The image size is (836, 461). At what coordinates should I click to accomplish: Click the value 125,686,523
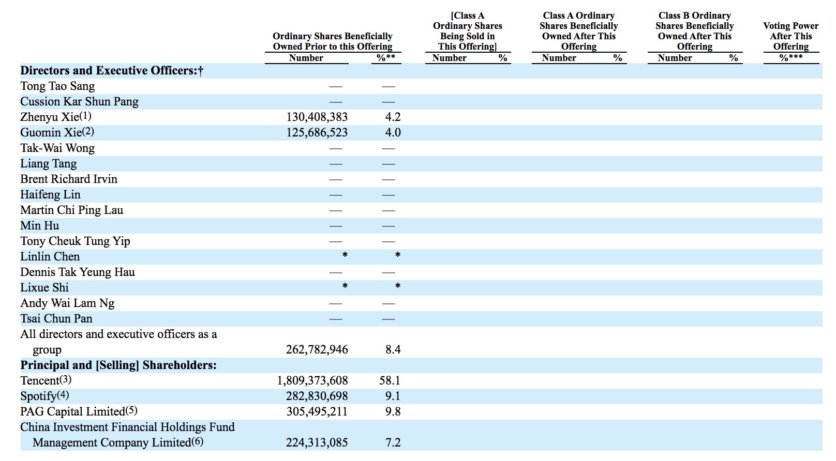[317, 133]
